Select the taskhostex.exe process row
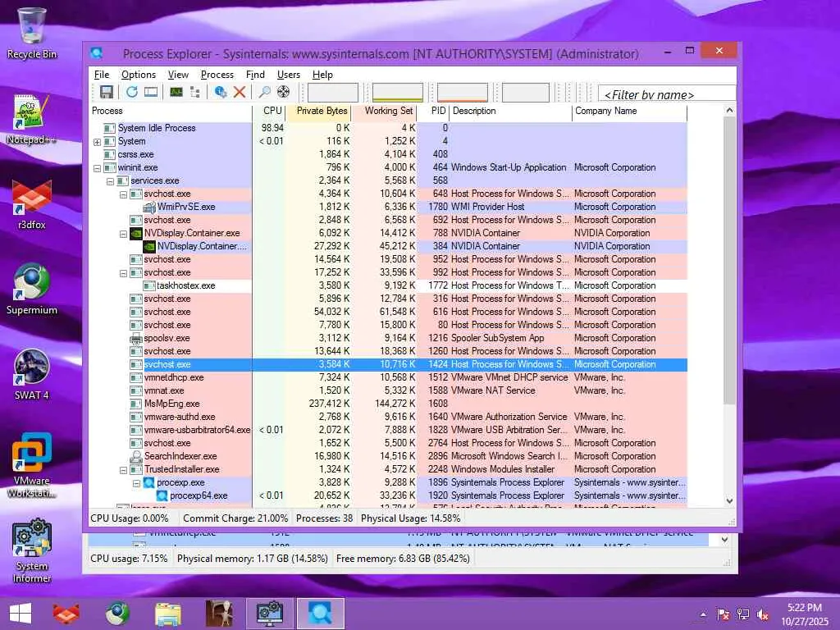 click(389, 285)
